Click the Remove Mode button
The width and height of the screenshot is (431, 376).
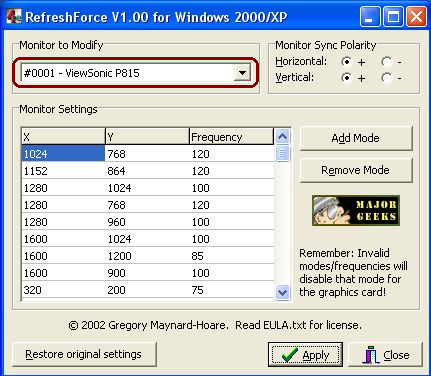pyautogui.click(x=356, y=170)
